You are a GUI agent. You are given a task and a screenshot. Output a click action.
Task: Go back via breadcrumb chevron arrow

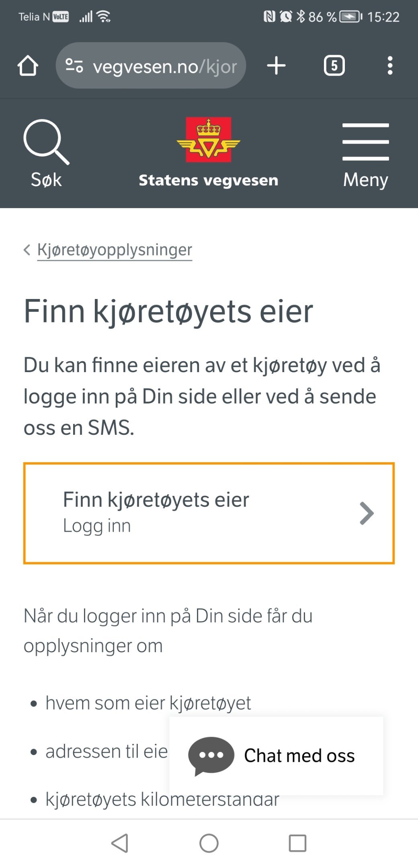point(27,250)
